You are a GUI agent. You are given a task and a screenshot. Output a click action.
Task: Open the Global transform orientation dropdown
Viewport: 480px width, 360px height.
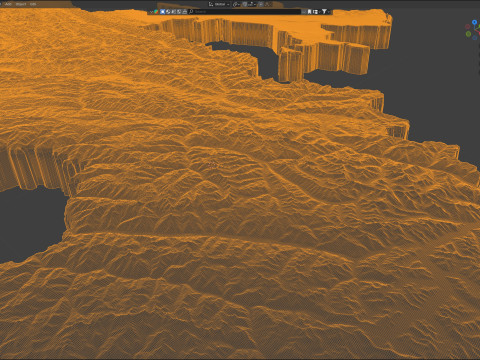tap(220, 4)
